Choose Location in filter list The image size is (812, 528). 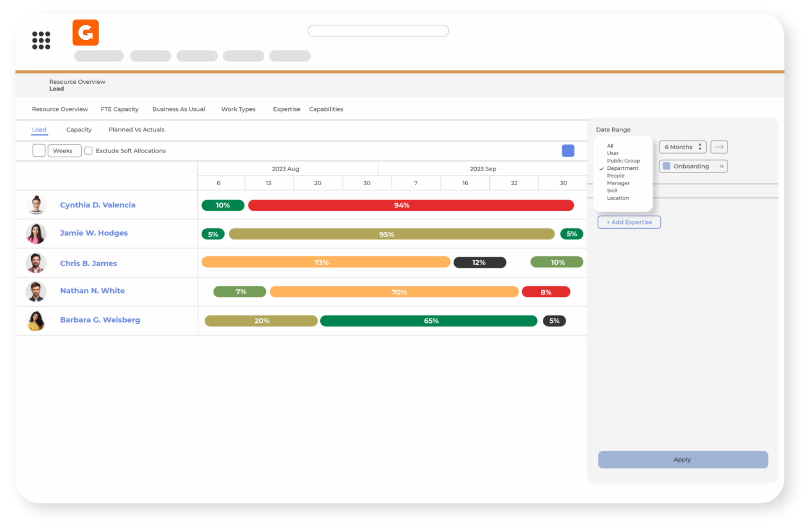(618, 198)
